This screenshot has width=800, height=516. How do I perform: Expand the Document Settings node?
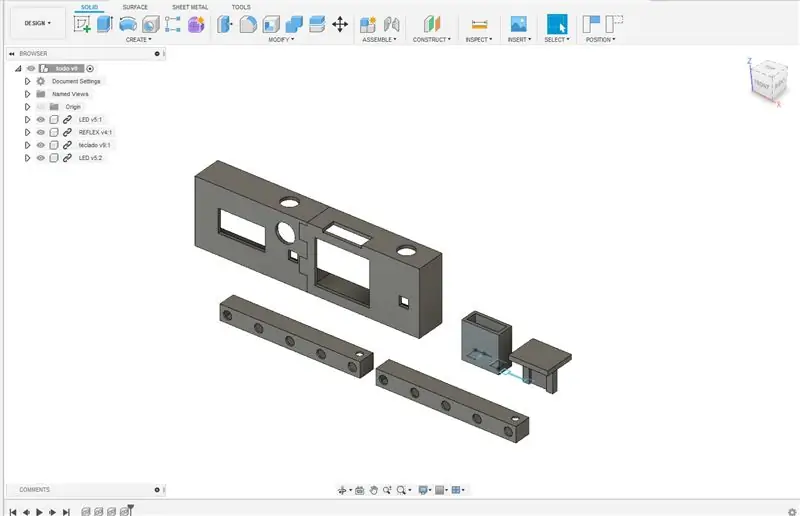(28, 81)
